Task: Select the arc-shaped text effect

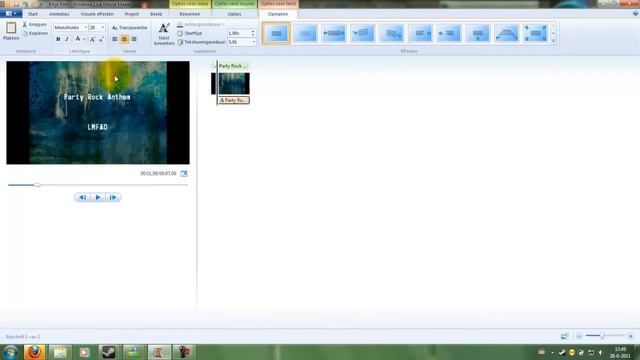Action: (x=507, y=33)
